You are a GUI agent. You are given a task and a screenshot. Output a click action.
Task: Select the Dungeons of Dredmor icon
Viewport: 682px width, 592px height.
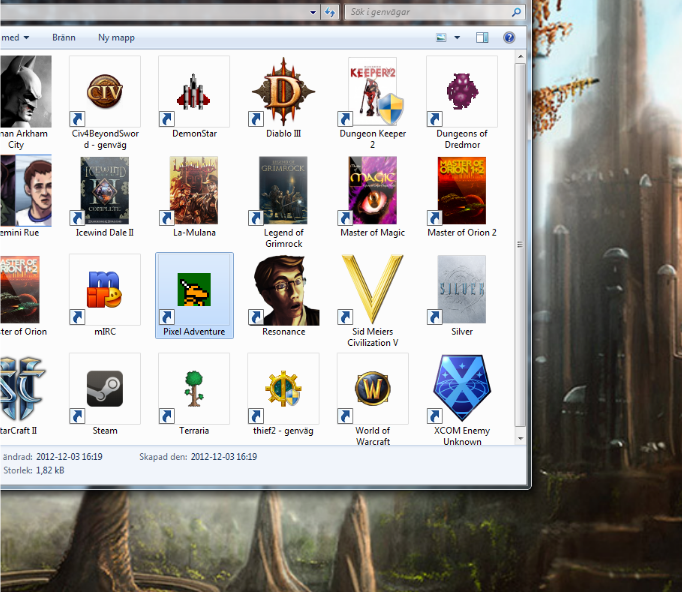(461, 92)
